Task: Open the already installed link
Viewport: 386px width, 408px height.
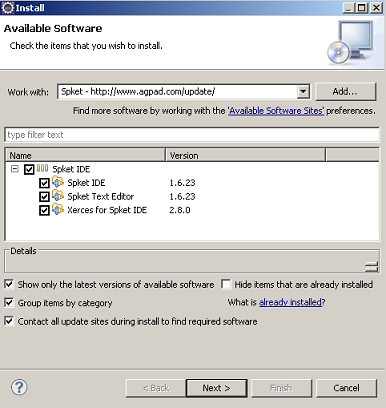Action: tap(290, 302)
